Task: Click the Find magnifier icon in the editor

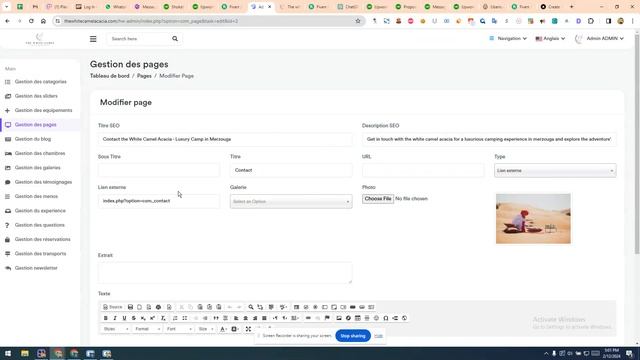Action: click(x=251, y=307)
